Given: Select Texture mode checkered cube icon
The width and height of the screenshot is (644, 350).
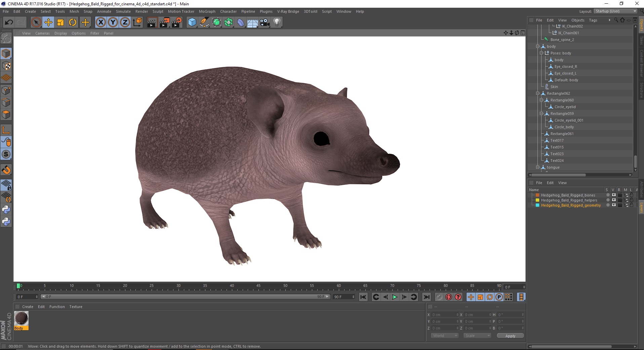Looking at the screenshot, I should [6, 66].
